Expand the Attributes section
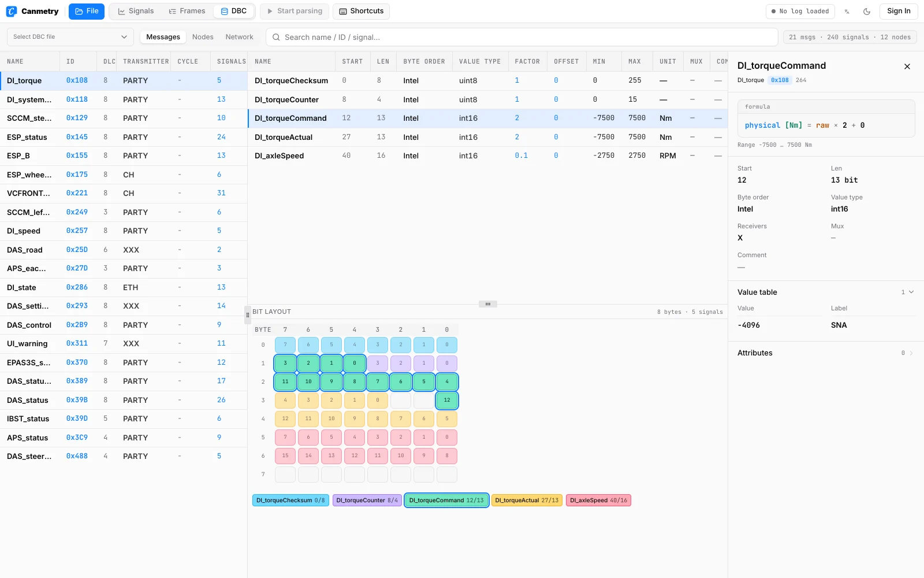 [x=826, y=353]
